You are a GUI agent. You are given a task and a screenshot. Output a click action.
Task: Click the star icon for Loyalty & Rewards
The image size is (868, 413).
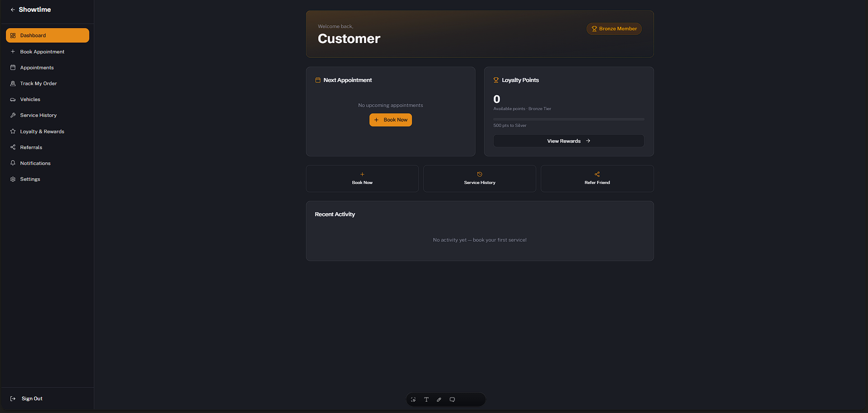pos(13,131)
